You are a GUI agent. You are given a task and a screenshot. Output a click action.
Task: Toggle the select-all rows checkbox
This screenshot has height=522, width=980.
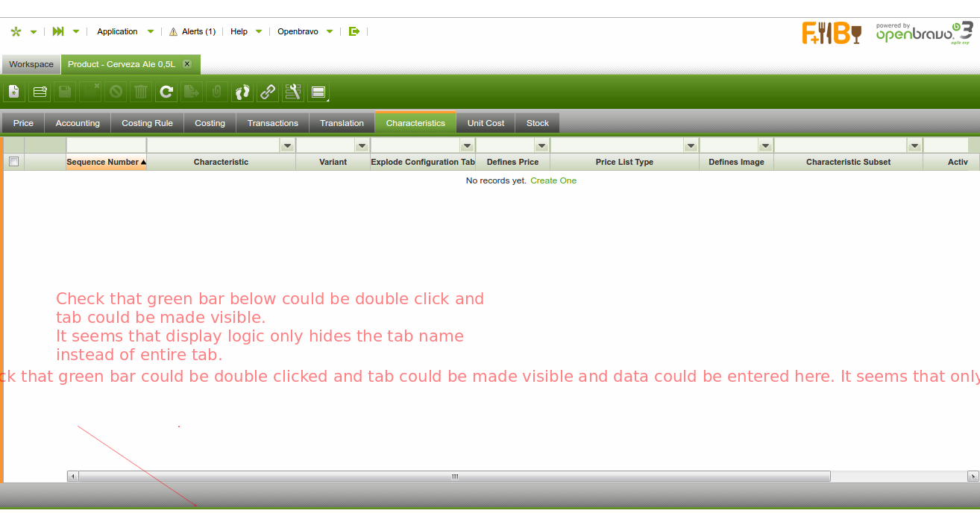(x=13, y=161)
